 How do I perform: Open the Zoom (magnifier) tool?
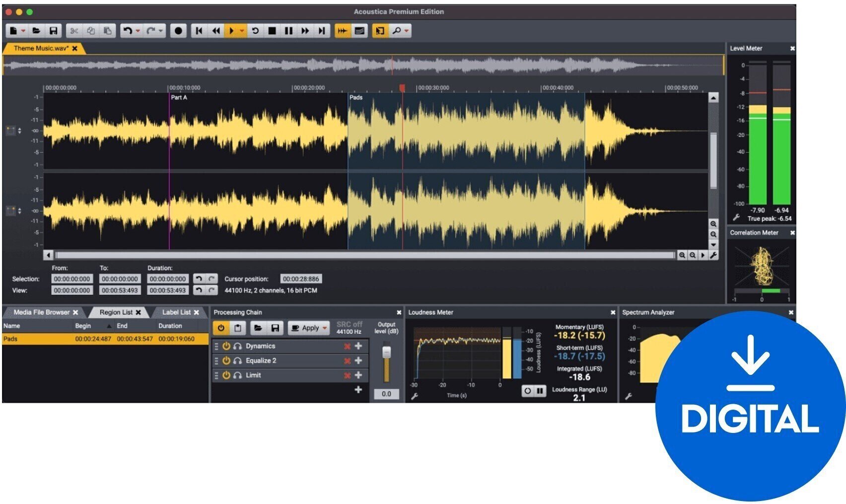click(397, 31)
